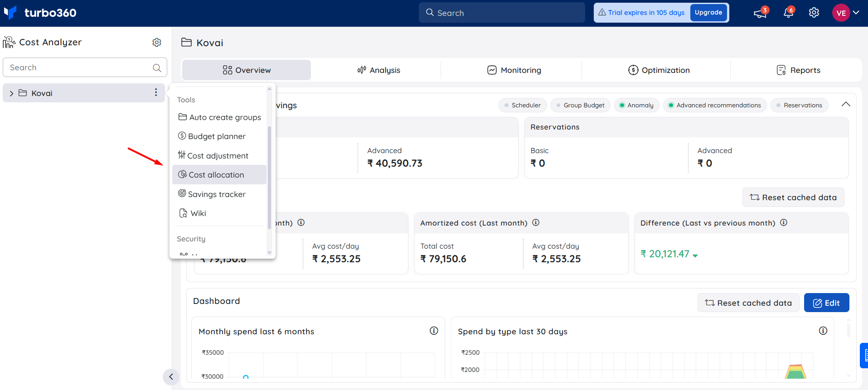Toggle the Scheduler filter chip
Screen dimensions: 868x390
(x=523, y=105)
